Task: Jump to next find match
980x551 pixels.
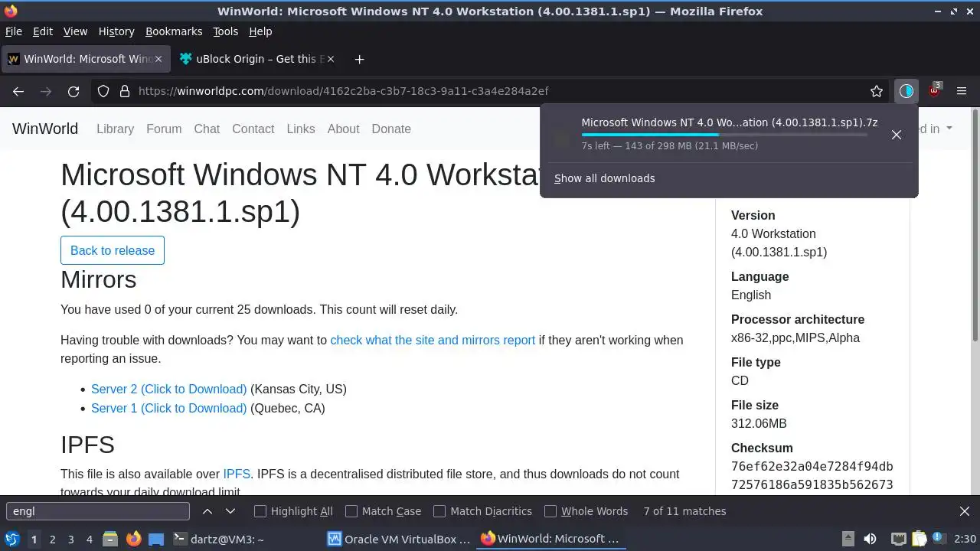Action: pyautogui.click(x=230, y=511)
